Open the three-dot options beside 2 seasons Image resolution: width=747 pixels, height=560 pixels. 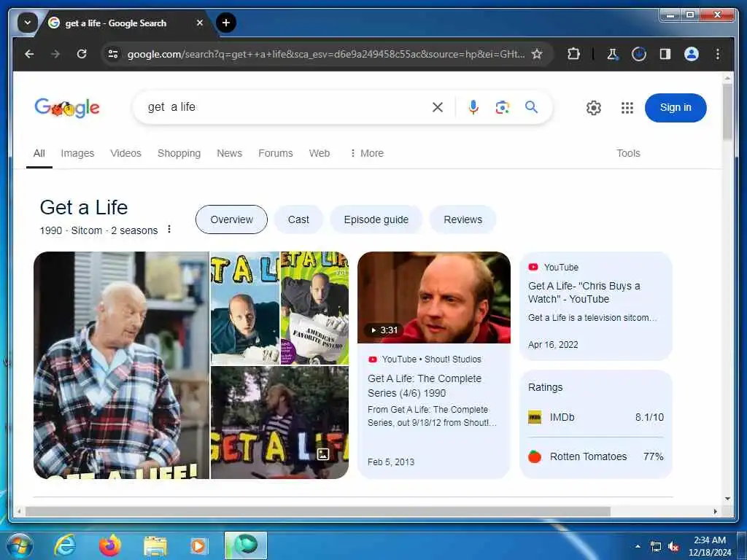(x=169, y=230)
